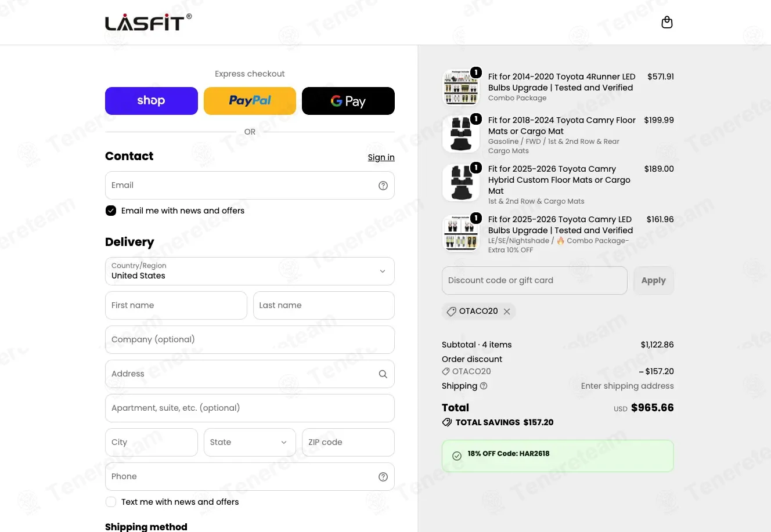
Task: Click the 'Combo Package' variant text
Action: pyautogui.click(x=517, y=98)
